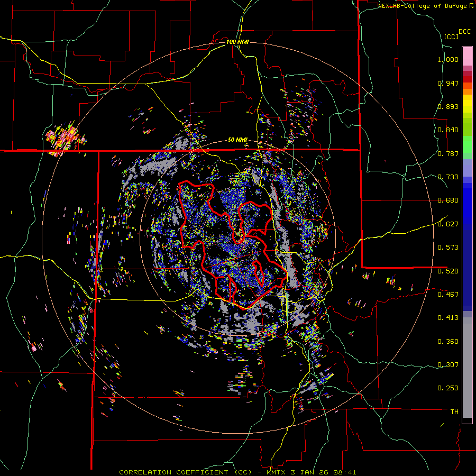Select the 0.893 scale label
The image size is (476, 476).
pos(448,106)
